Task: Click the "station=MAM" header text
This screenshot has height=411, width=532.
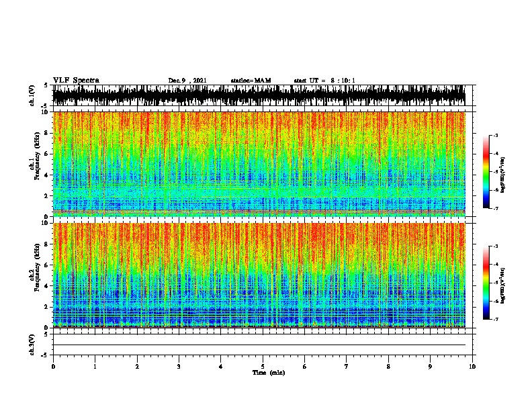Action: point(251,81)
